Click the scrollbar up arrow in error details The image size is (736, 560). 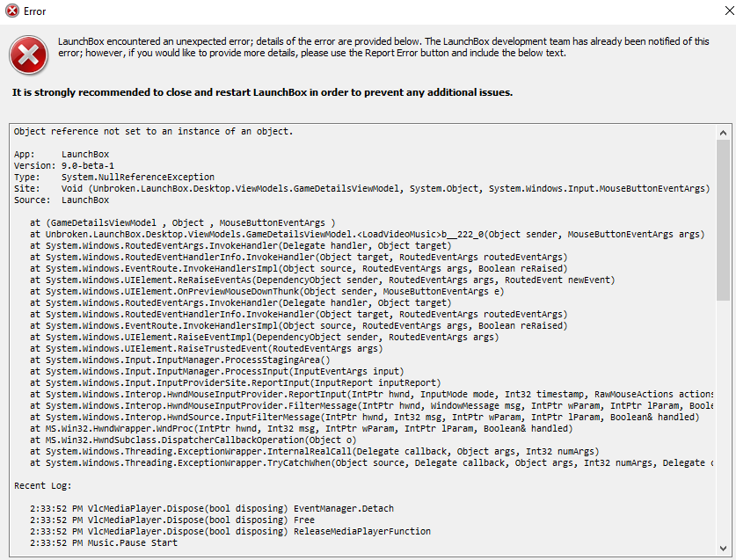point(723,133)
